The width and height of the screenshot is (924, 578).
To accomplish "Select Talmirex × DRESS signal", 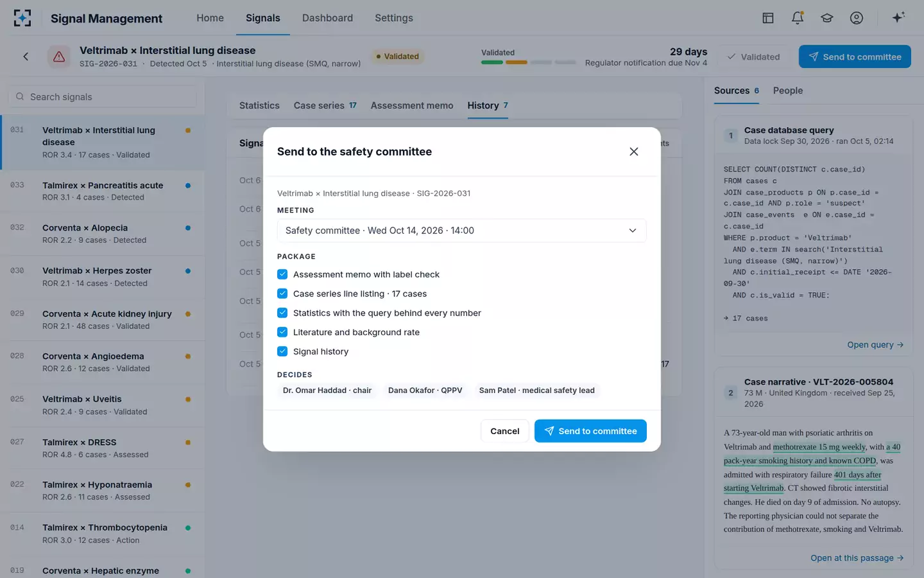I will (x=103, y=448).
